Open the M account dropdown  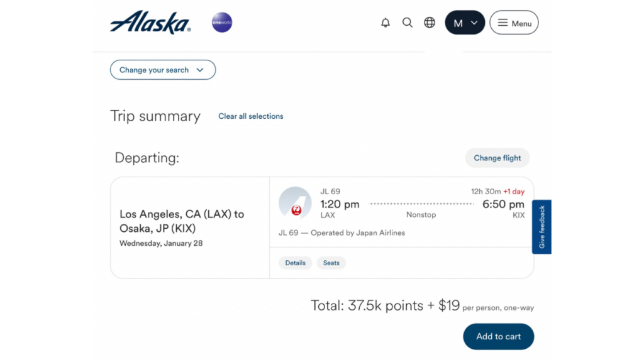coord(465,23)
